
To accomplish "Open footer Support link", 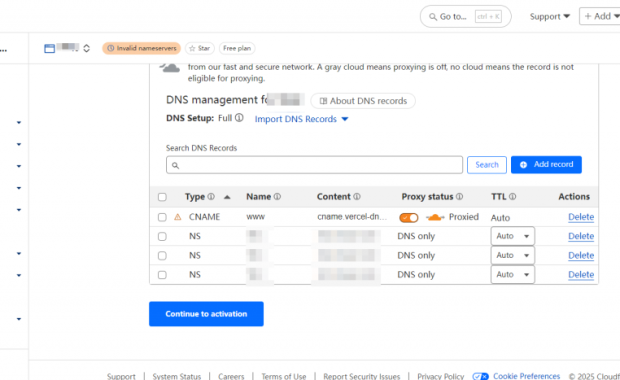I will 121,376.
